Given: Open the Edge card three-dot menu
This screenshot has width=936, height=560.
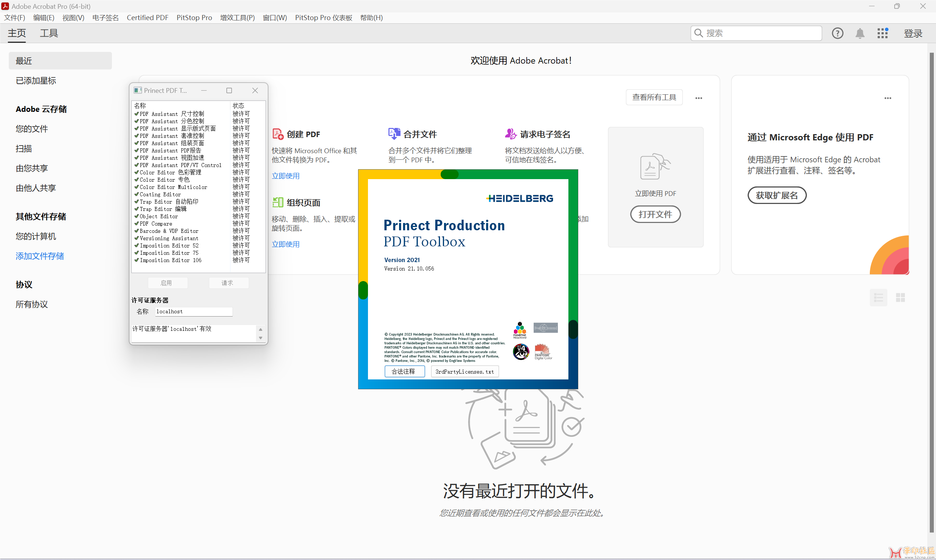Looking at the screenshot, I should [x=887, y=98].
